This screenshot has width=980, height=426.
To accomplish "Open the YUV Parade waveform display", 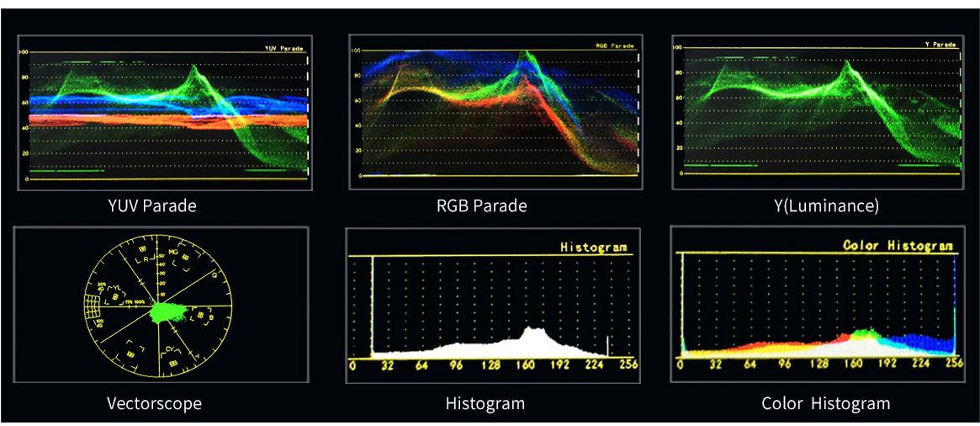I will click(x=164, y=113).
